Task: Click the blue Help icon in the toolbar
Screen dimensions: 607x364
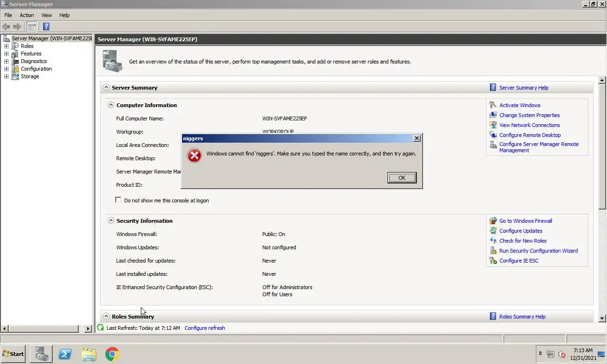Action: (x=46, y=27)
